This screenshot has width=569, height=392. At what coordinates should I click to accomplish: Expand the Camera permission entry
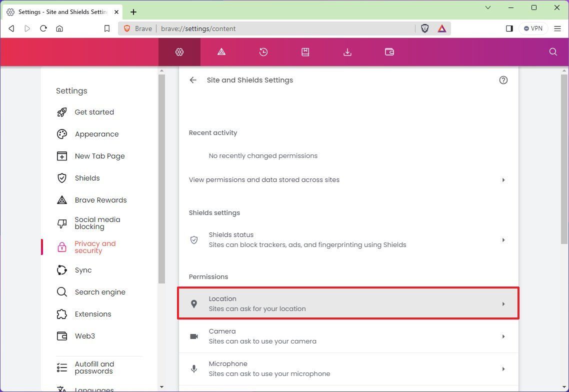pos(348,336)
